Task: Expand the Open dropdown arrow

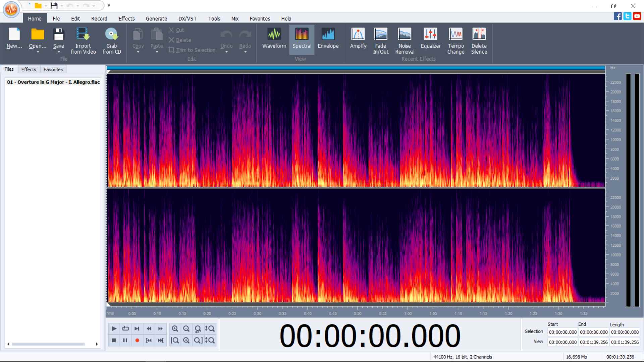Action: tap(38, 52)
